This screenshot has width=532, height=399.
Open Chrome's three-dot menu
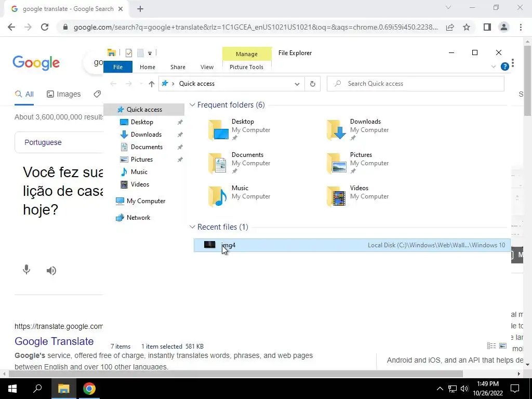point(521,27)
